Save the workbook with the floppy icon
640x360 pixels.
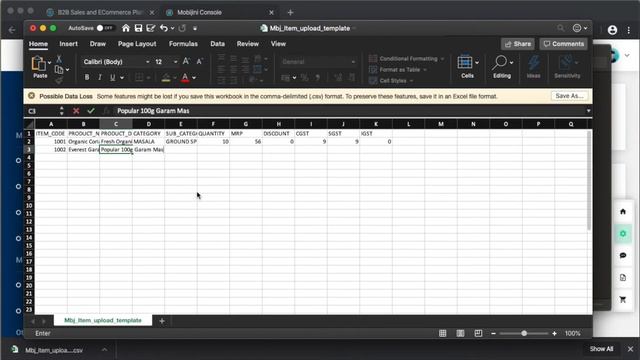(x=138, y=28)
